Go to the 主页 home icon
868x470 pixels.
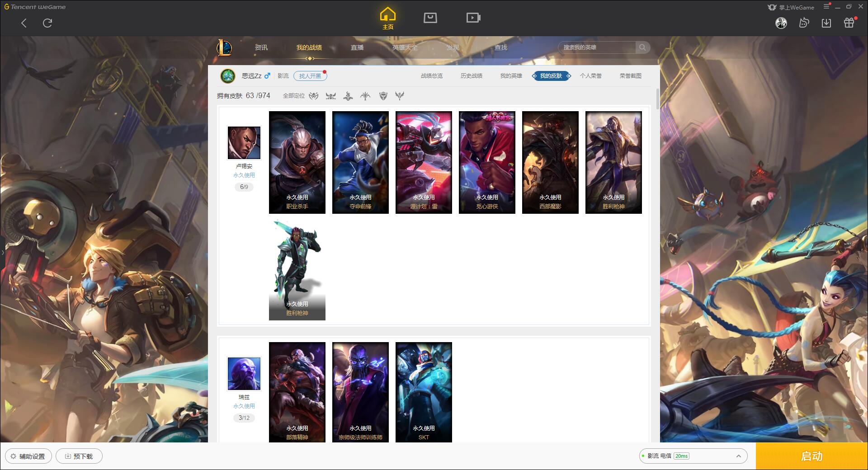[x=387, y=19]
